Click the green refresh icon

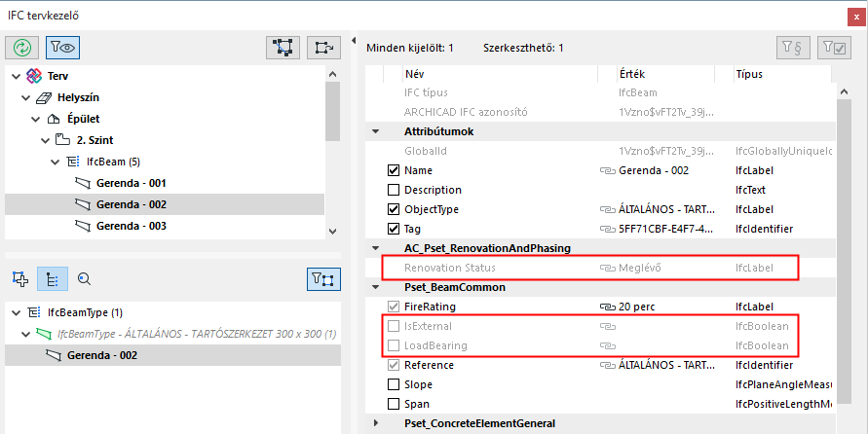tap(20, 47)
